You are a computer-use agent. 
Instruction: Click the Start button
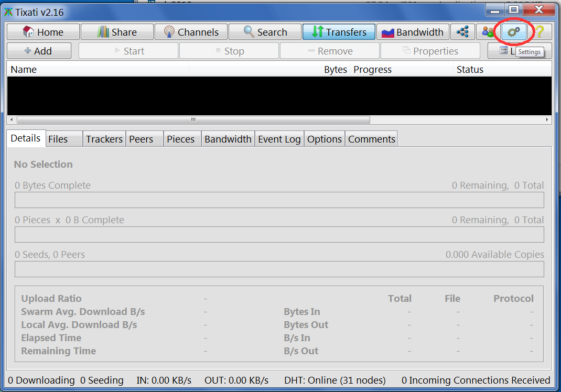coord(128,51)
